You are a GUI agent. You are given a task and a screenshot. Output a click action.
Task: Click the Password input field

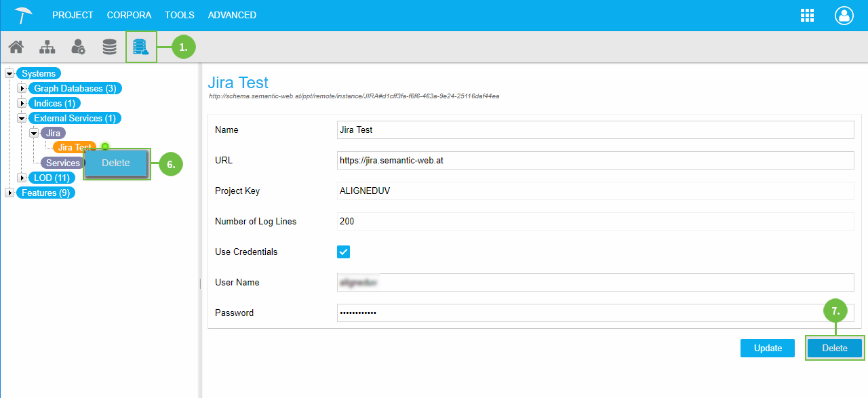pyautogui.click(x=595, y=313)
